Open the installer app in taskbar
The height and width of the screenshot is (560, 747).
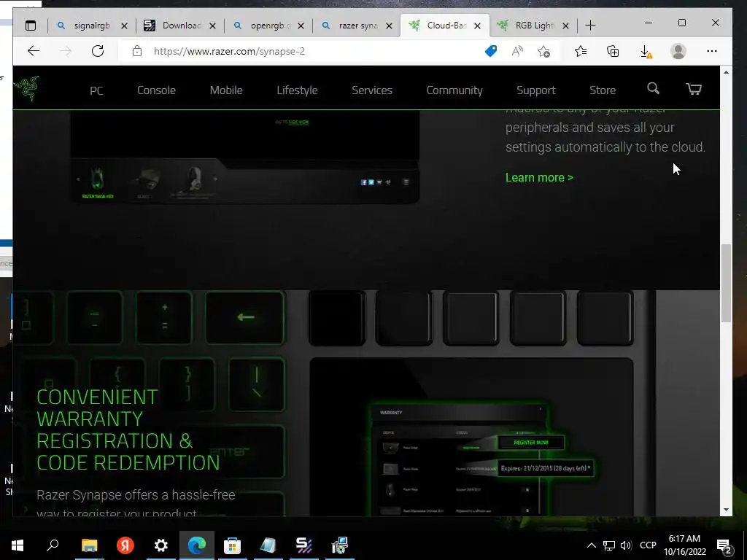coord(340,545)
